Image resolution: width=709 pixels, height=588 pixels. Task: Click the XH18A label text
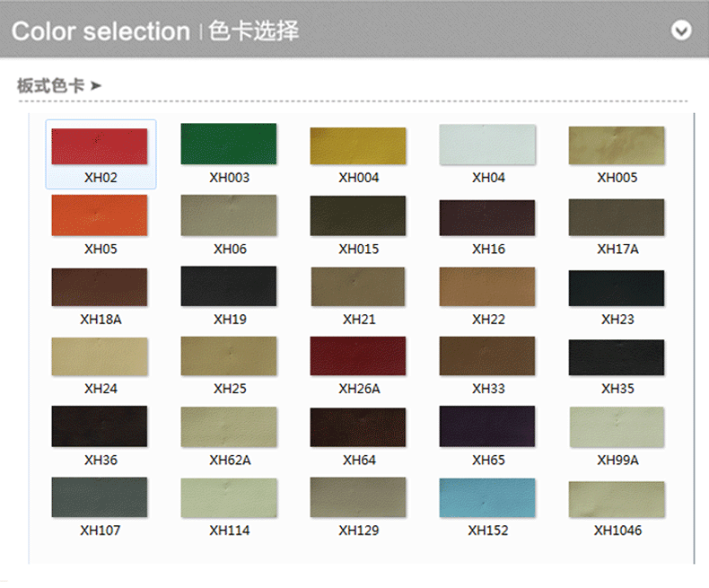click(101, 320)
